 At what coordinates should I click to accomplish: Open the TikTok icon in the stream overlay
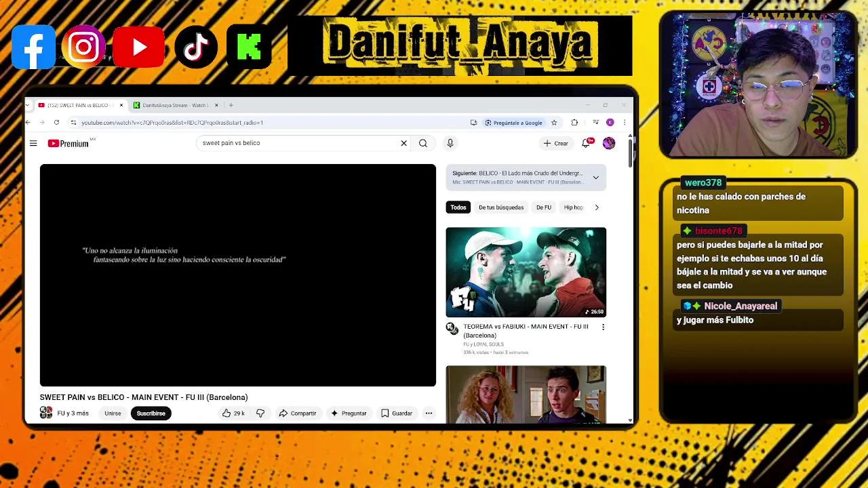pyautogui.click(x=196, y=47)
